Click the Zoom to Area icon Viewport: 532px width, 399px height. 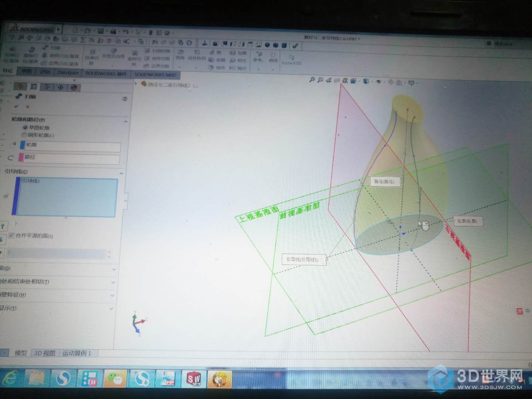coord(320,79)
